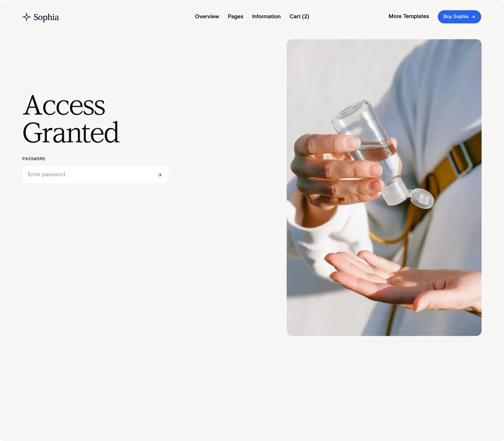This screenshot has height=441, width=504.
Task: Click the word Access in the heading
Action: 64,105
